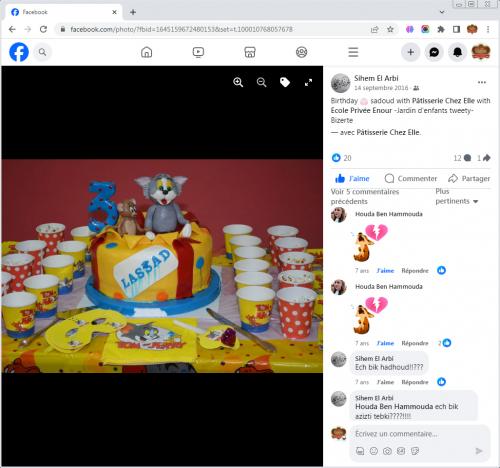The width and height of the screenshot is (500, 468).
Task: Open a new browser tab
Action: (133, 12)
